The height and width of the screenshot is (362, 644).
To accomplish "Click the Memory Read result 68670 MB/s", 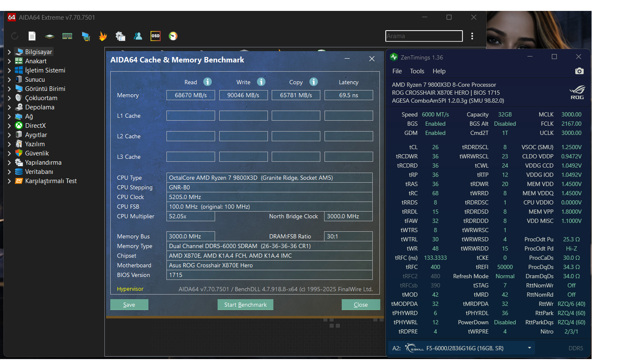I will (191, 95).
